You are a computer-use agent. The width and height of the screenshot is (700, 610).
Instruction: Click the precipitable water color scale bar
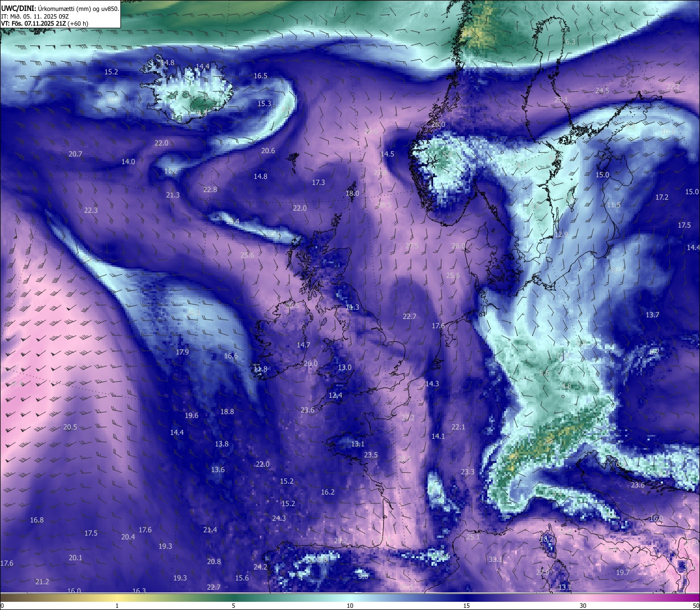pos(350,596)
